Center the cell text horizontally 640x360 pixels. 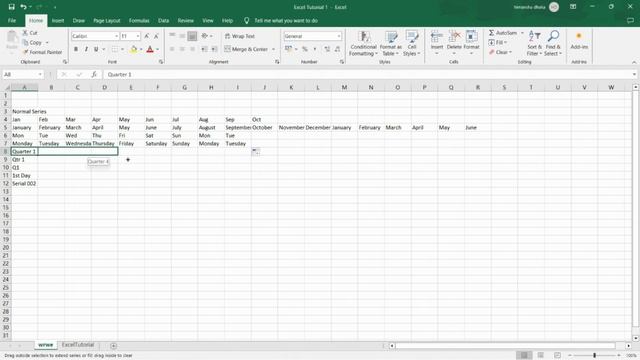click(182, 49)
